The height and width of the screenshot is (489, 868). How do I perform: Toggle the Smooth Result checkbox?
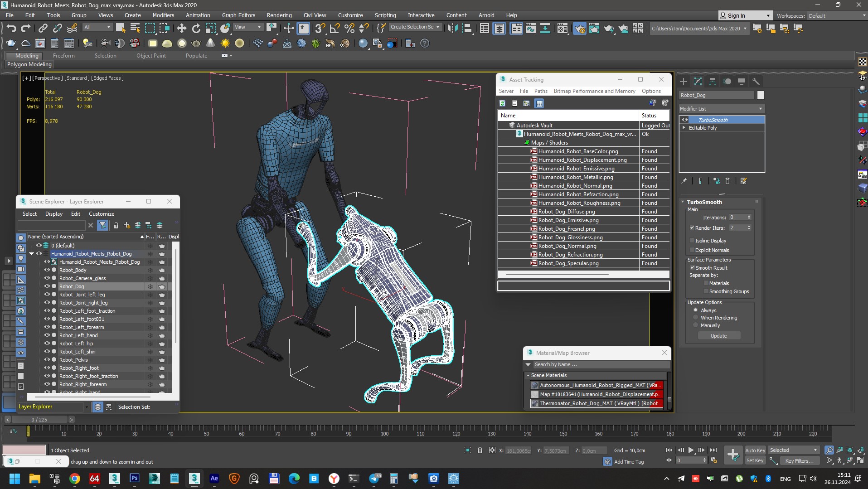coord(692,268)
